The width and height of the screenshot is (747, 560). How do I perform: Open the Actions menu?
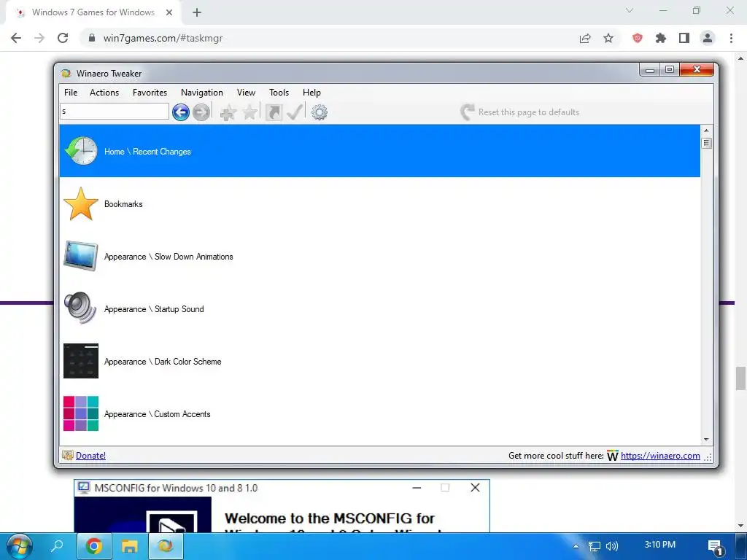(x=104, y=93)
